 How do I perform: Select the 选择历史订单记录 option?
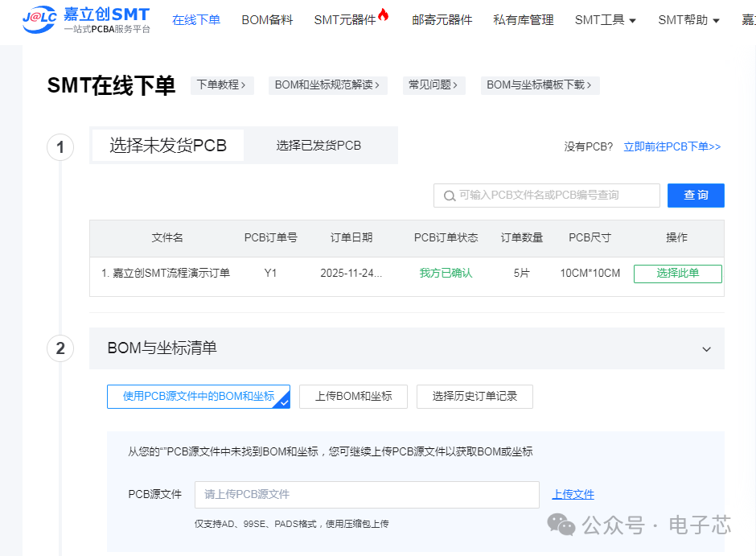coord(475,397)
